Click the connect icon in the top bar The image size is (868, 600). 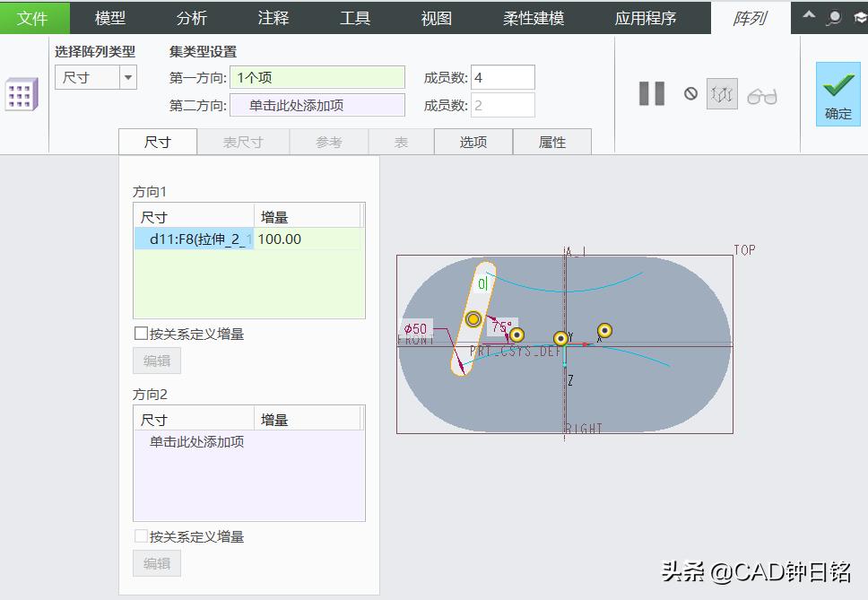859,15
